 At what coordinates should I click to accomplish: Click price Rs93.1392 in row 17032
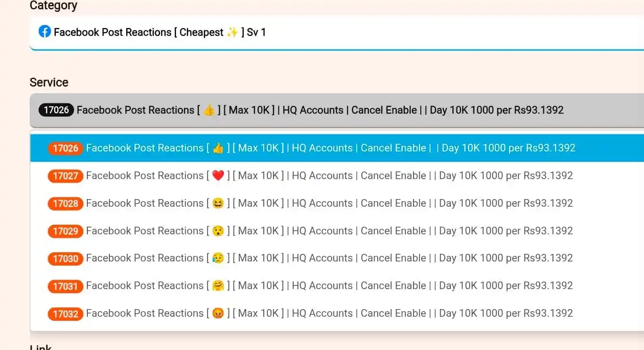(x=548, y=313)
